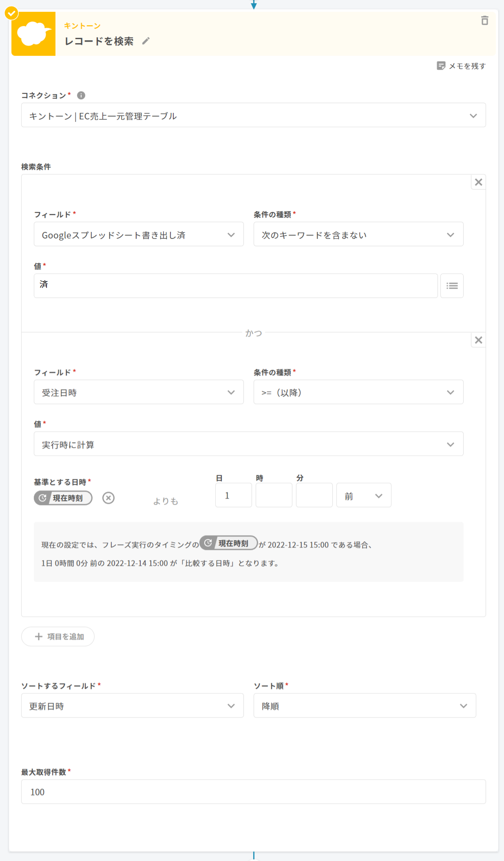
Task: Click the pencil icon beside レコードを検索
Action: pos(146,41)
